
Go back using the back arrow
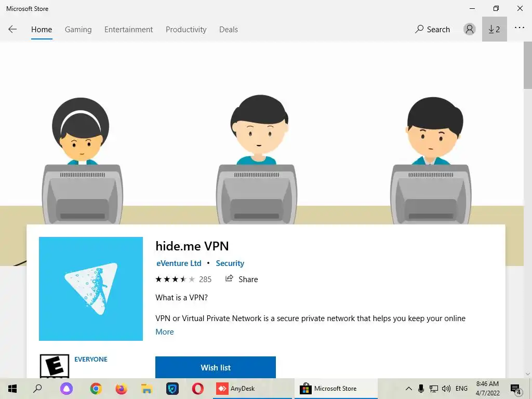click(x=12, y=29)
